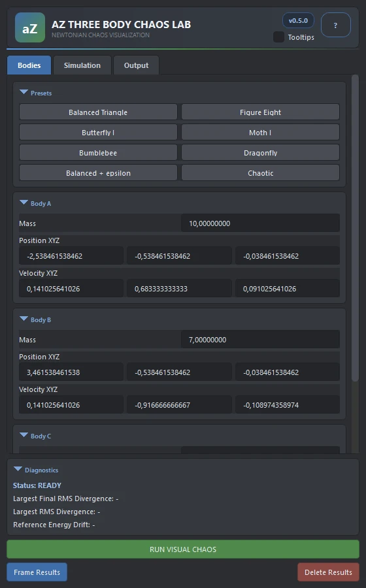Load the Balanced Triangle preset
Image resolution: width=366 pixels, height=588 pixels.
pyautogui.click(x=98, y=112)
